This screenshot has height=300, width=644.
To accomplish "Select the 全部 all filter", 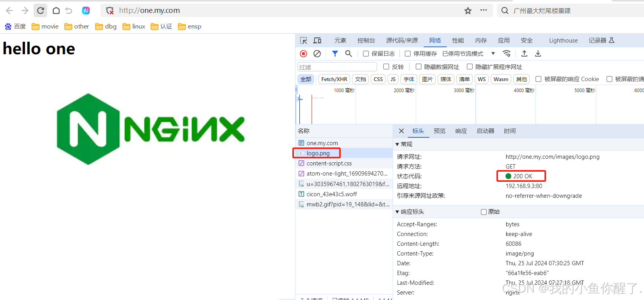I will [x=306, y=79].
